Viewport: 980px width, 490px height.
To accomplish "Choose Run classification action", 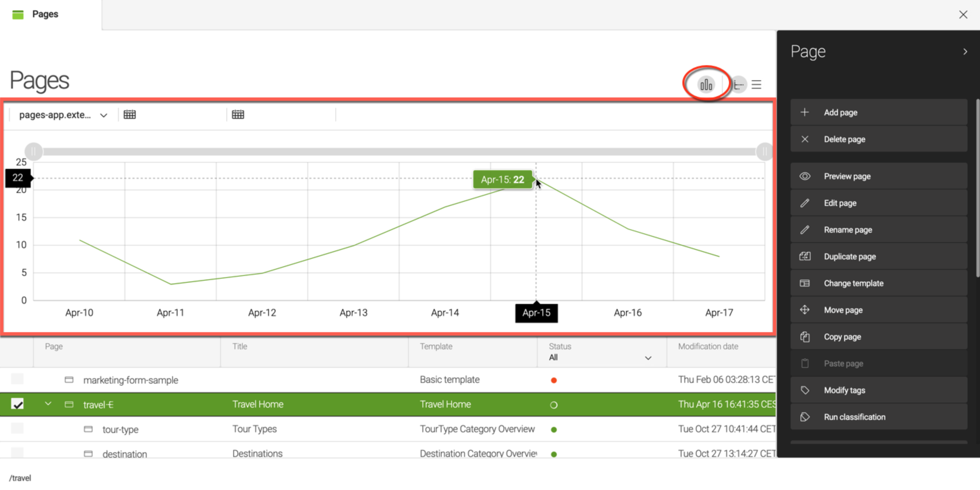I will 879,417.
